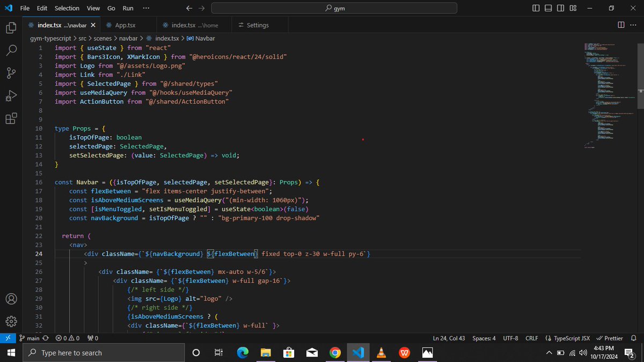Click the main branch indicator

pos(29,338)
